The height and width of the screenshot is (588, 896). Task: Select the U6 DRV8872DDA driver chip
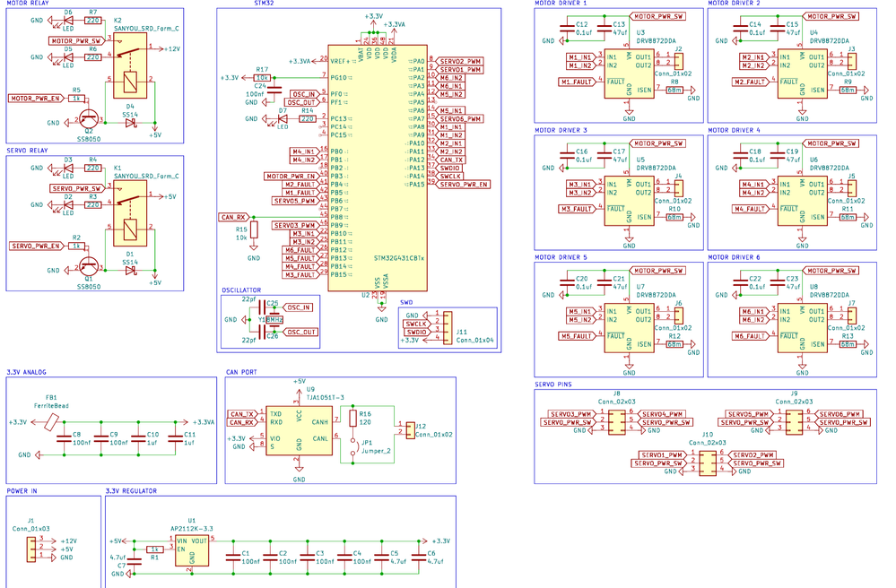click(x=803, y=201)
